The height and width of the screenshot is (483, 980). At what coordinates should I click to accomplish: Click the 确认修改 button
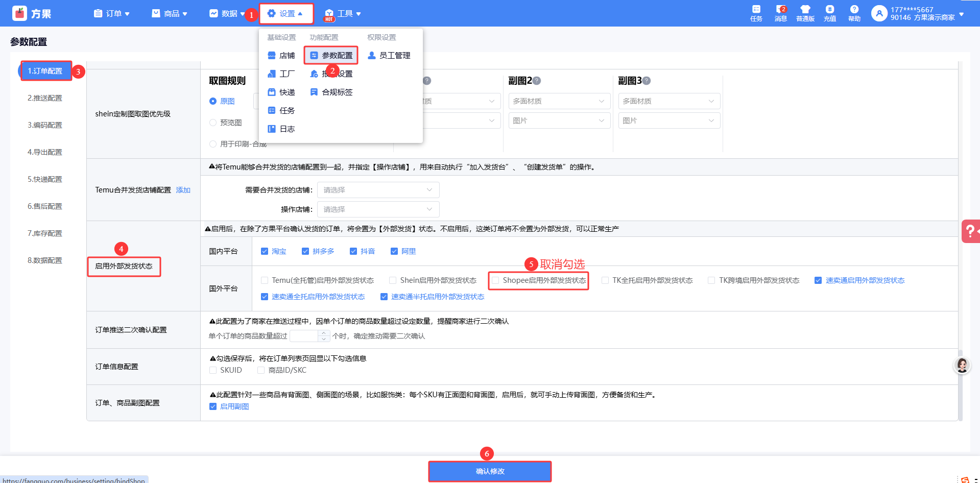pyautogui.click(x=490, y=471)
